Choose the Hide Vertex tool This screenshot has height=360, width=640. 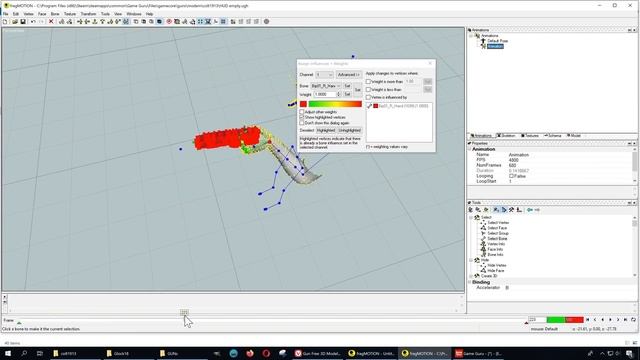(496, 265)
